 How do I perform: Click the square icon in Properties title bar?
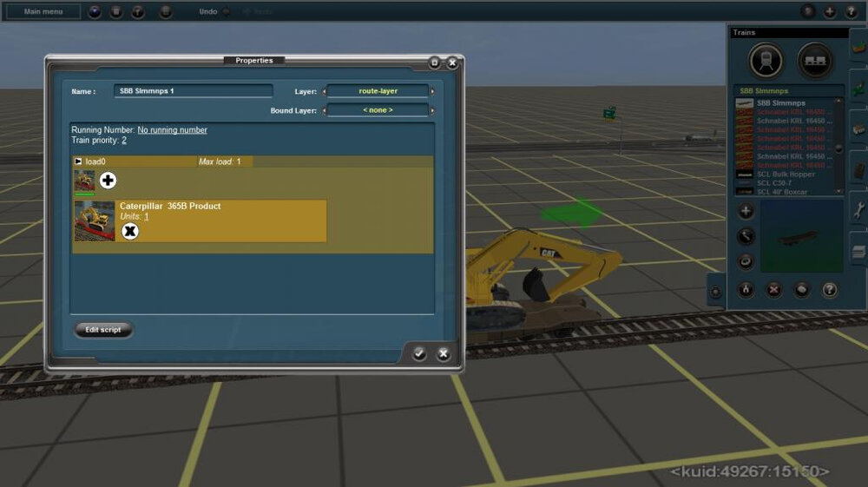pos(435,63)
